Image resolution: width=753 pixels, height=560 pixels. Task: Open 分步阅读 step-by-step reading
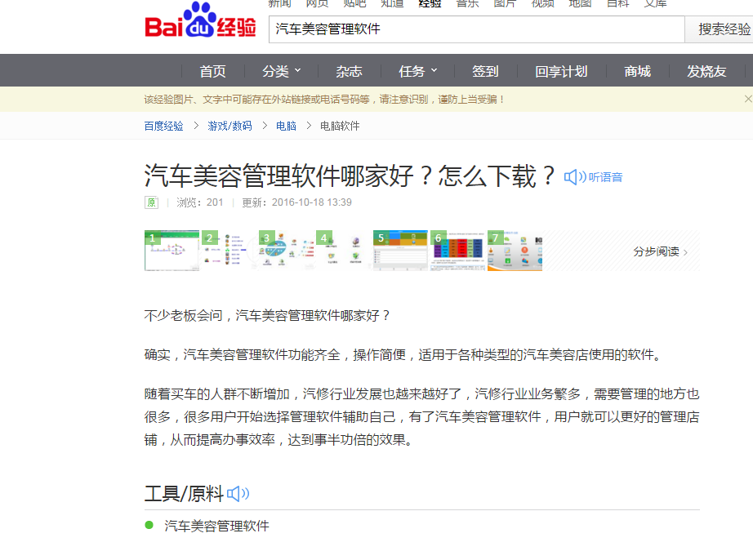(660, 251)
